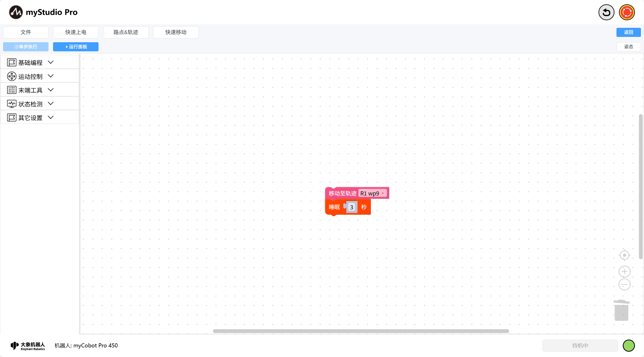The image size is (644, 357).
Task: Expand the 其它设置 category
Action: click(x=51, y=118)
